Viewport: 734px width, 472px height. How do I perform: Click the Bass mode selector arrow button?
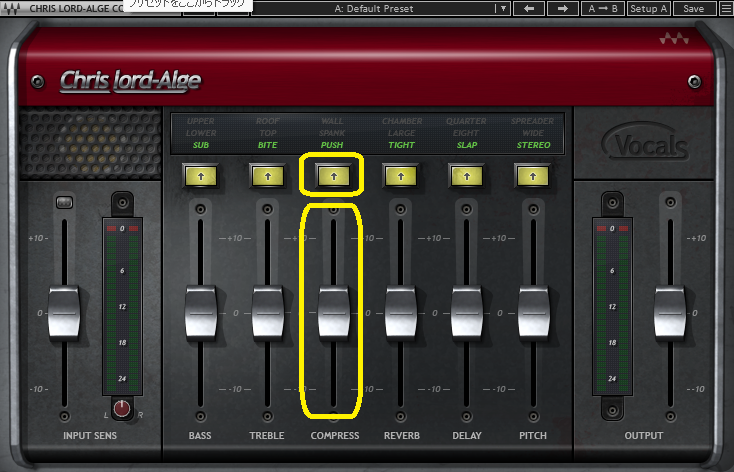pyautogui.click(x=200, y=176)
